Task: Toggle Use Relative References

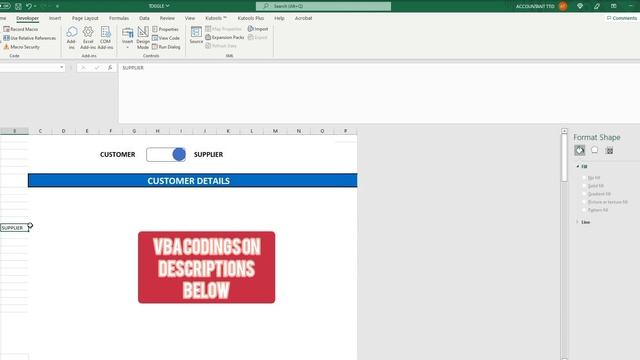Action: point(29,38)
